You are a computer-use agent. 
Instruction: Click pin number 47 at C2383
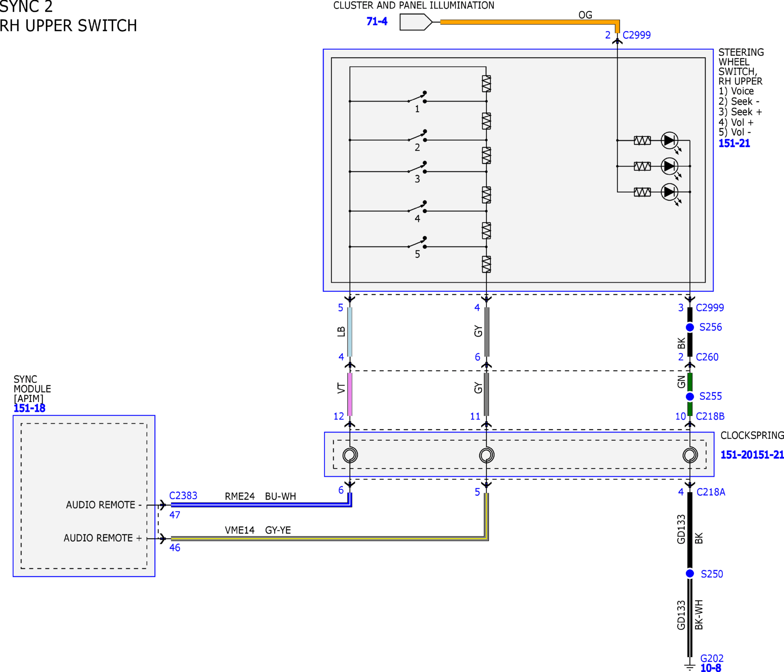[x=174, y=515]
